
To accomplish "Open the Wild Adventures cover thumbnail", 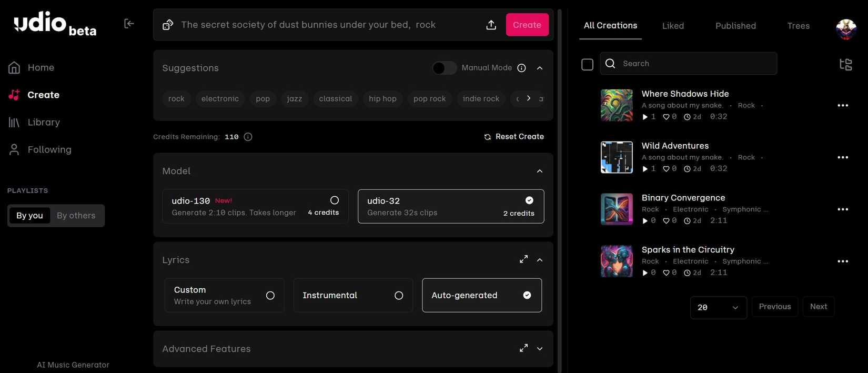I will [x=617, y=157].
